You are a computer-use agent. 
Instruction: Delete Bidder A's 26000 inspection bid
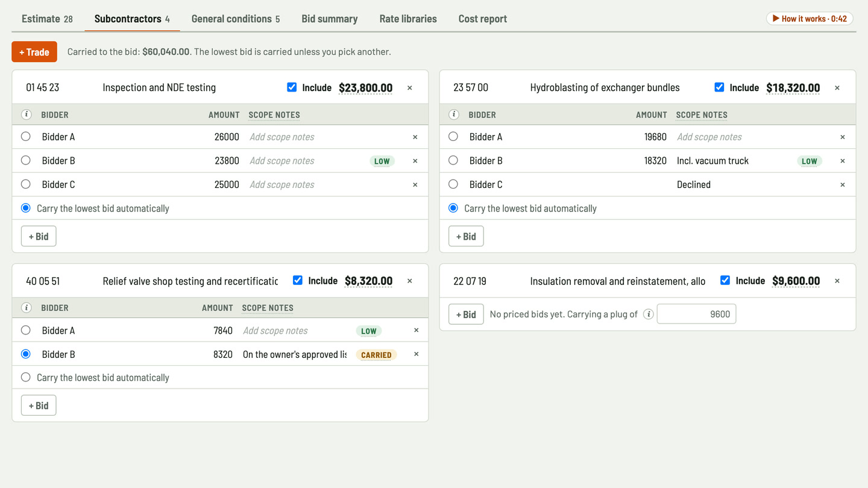415,137
